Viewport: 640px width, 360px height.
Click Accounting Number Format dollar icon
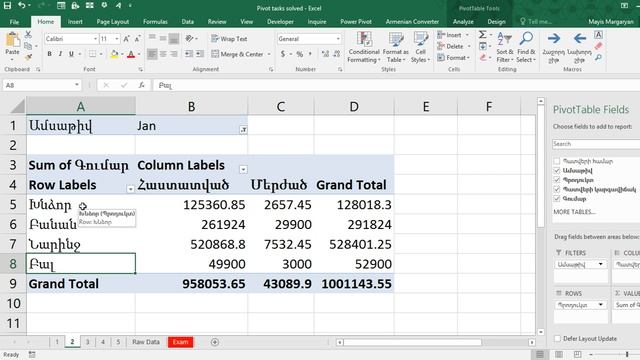[x=283, y=54]
